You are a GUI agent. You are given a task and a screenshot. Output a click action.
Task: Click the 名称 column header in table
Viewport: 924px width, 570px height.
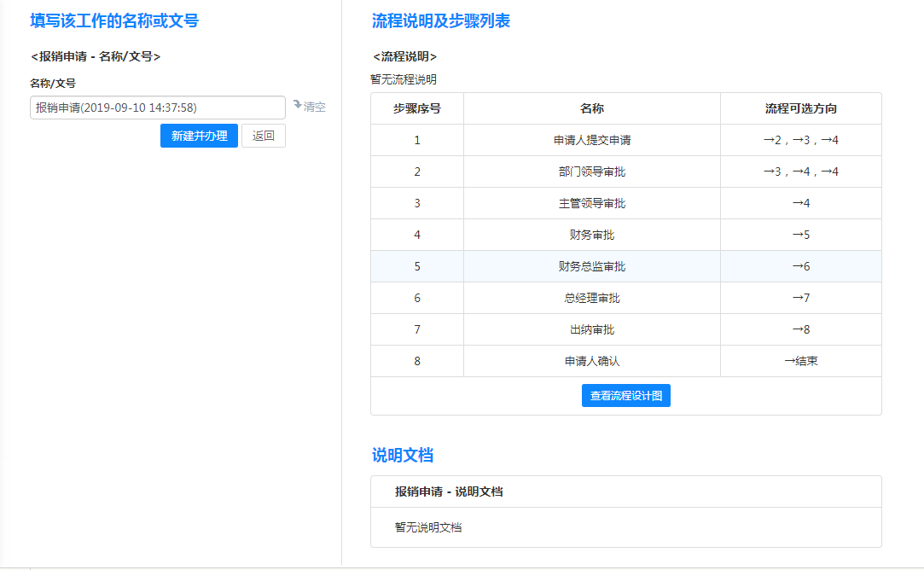[591, 108]
